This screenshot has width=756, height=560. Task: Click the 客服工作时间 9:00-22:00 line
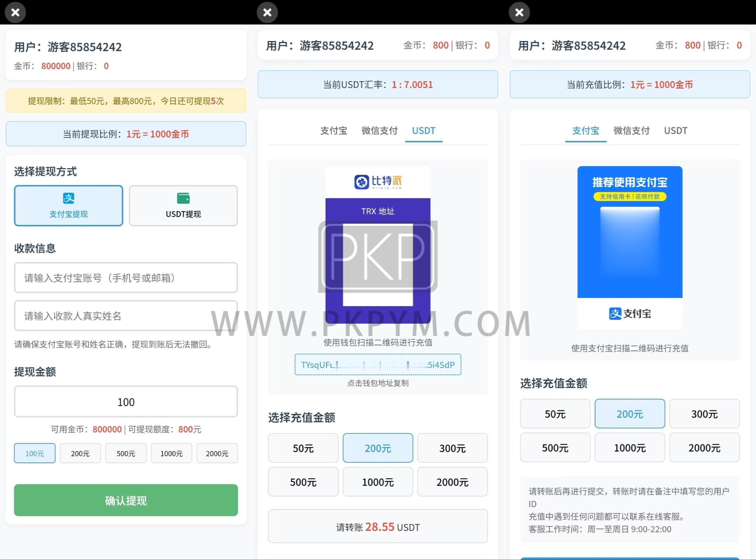click(600, 529)
